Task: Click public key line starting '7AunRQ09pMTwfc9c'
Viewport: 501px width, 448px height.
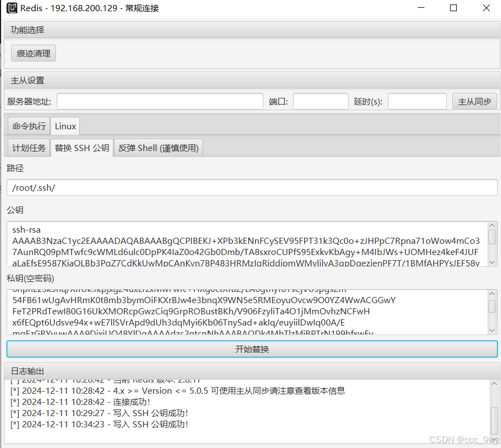Action: tap(245, 252)
